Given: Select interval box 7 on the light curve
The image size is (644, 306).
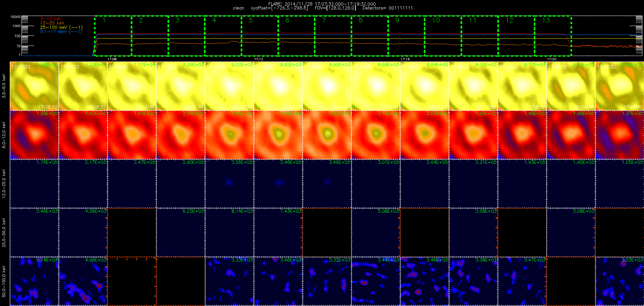Looking at the screenshot, I should point(333,36).
